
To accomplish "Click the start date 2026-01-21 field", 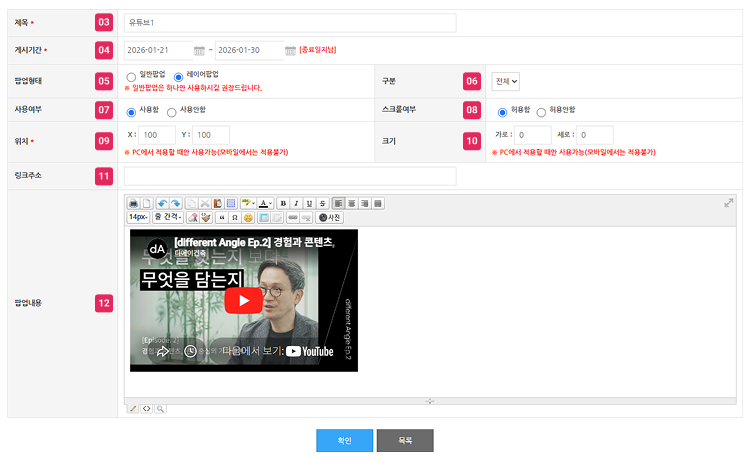I will point(158,50).
